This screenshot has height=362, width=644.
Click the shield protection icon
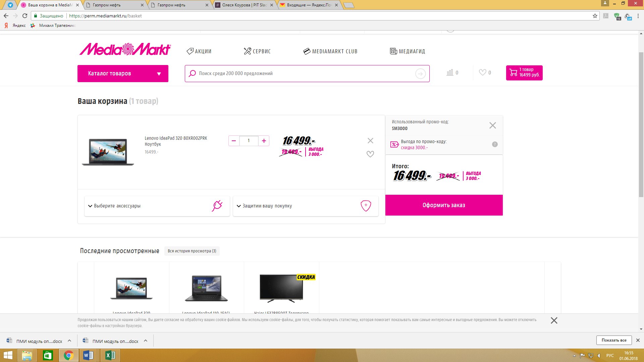[x=366, y=206]
